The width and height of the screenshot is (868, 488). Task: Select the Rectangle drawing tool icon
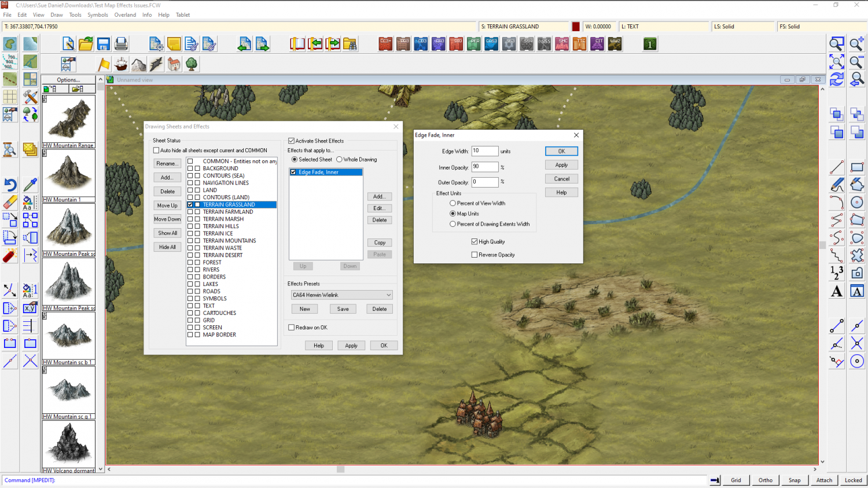click(x=857, y=167)
